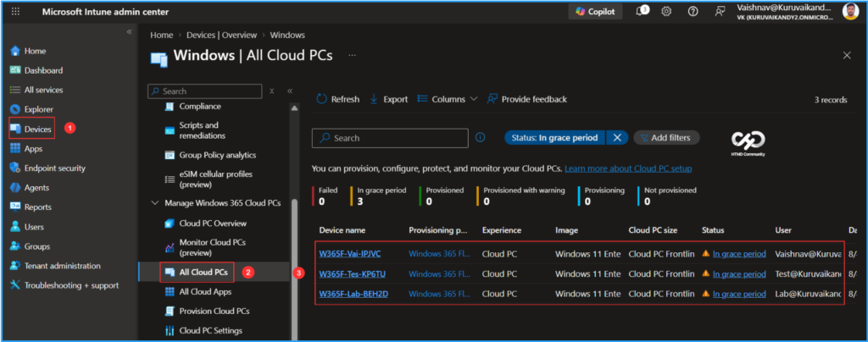Click warning icon in W365F-Lab-BEH2D row
The image size is (868, 342).
[x=706, y=294]
